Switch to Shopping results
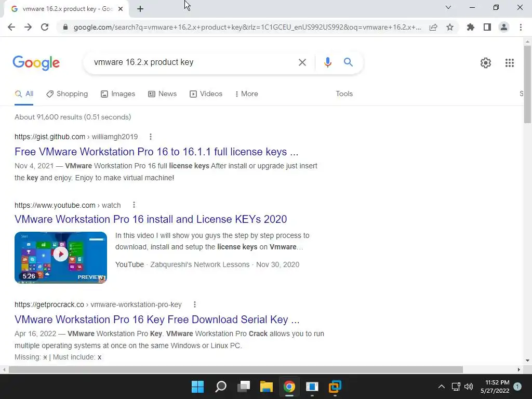 (67, 94)
